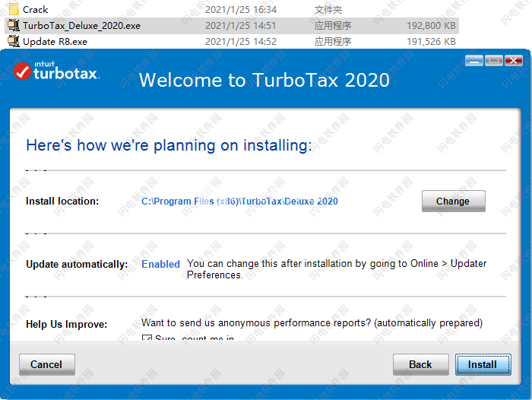Toggle the anonymous performance reports checkbox

(x=147, y=338)
